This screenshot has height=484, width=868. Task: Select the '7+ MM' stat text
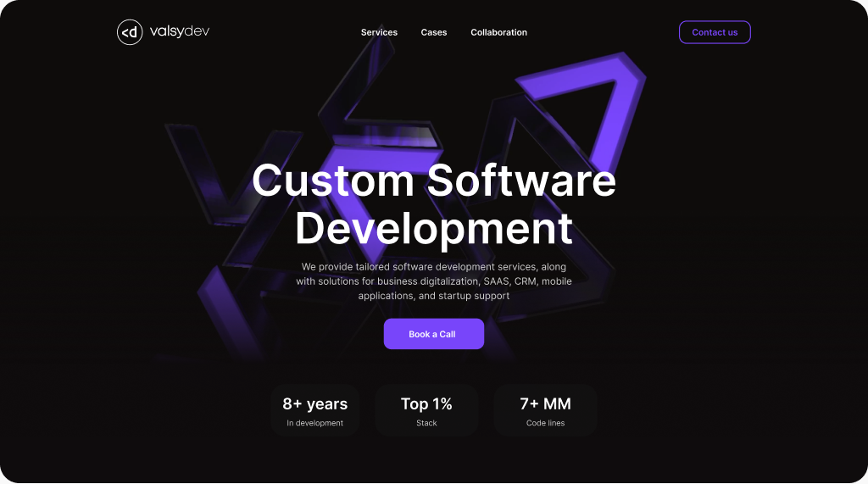point(545,403)
